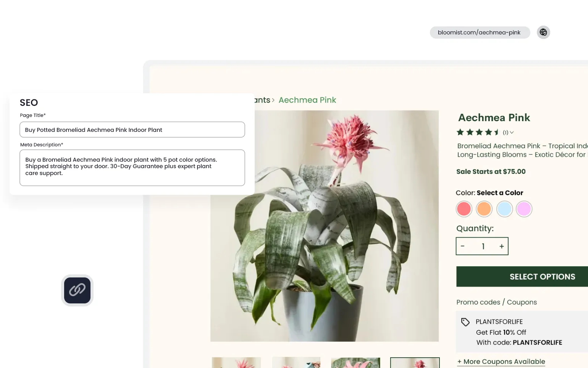The image size is (588, 368).
Task: Pick the pink-violet color swatch
Action: tap(524, 209)
